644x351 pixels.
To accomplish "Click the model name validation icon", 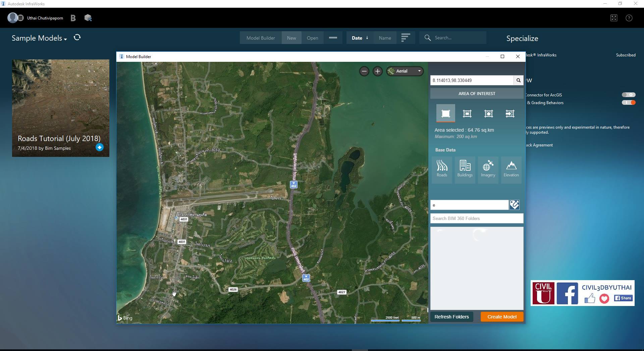I will click(x=515, y=205).
